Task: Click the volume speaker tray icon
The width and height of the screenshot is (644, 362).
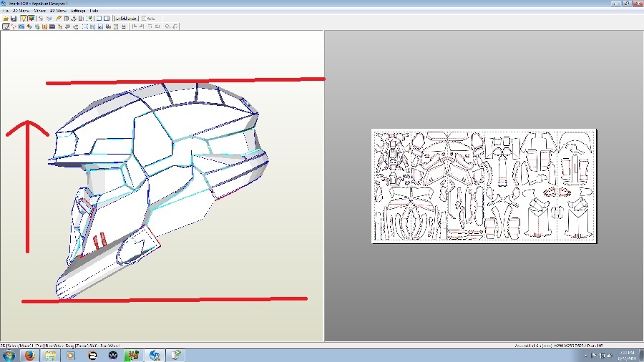Action: pos(610,356)
